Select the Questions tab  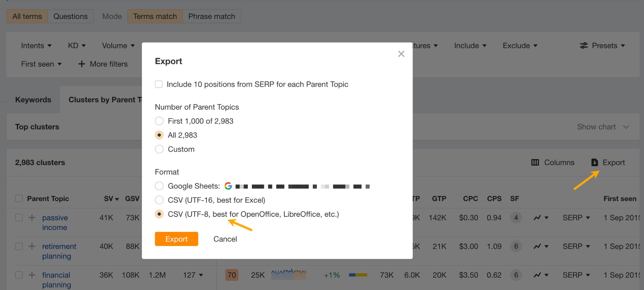(x=70, y=16)
